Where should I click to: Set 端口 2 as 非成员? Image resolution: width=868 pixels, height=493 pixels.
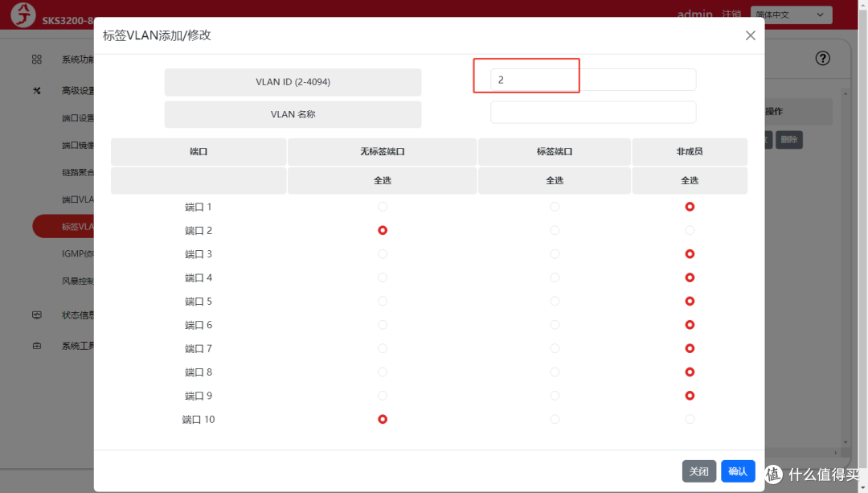coord(690,231)
